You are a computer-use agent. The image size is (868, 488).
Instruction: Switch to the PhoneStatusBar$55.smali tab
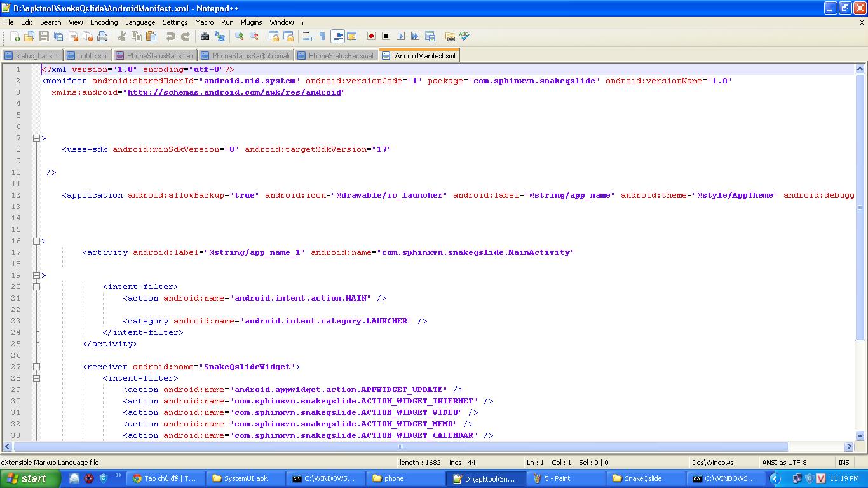click(246, 56)
